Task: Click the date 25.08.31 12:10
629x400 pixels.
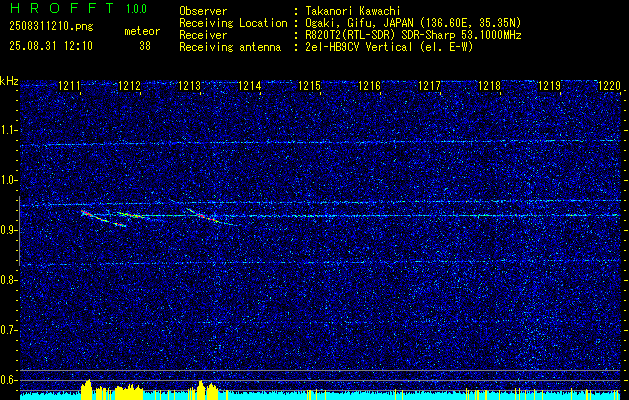Action: [x=51, y=46]
